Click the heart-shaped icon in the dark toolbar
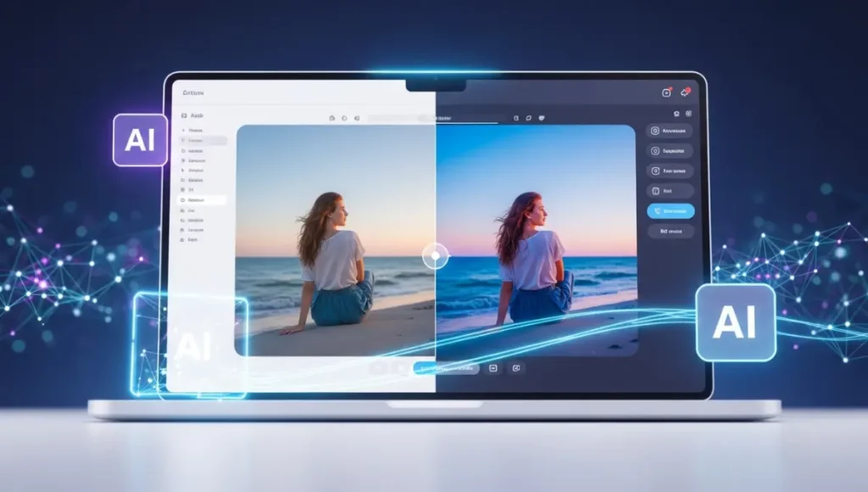868x492 pixels. [x=542, y=118]
